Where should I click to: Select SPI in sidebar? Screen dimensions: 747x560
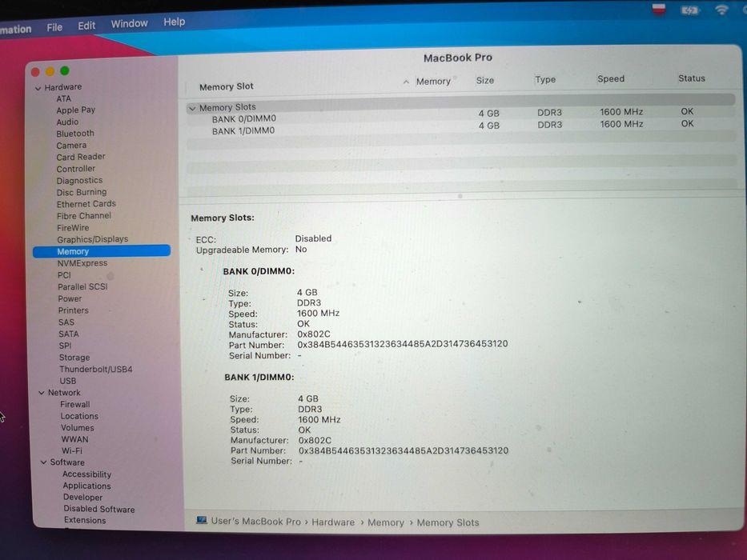[x=66, y=346]
